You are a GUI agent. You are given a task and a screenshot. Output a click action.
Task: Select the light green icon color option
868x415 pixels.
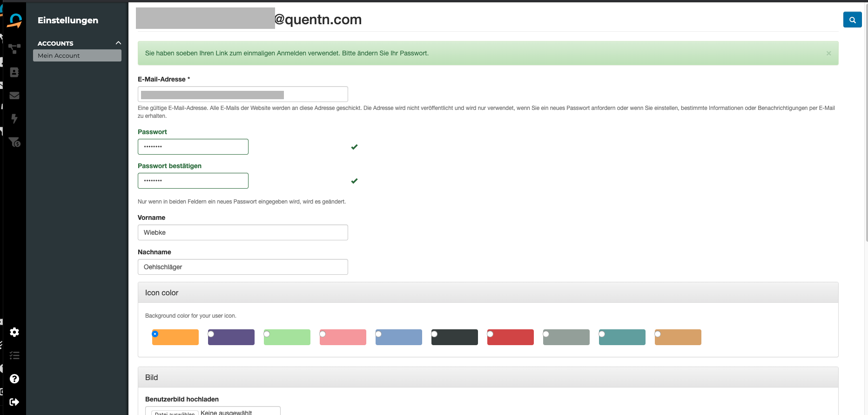pyautogui.click(x=267, y=334)
